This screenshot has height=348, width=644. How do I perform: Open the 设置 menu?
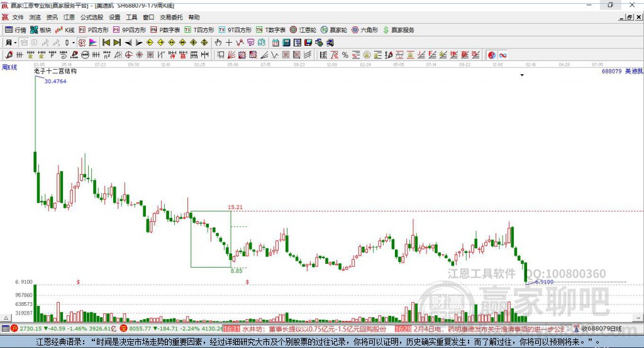click(x=114, y=17)
